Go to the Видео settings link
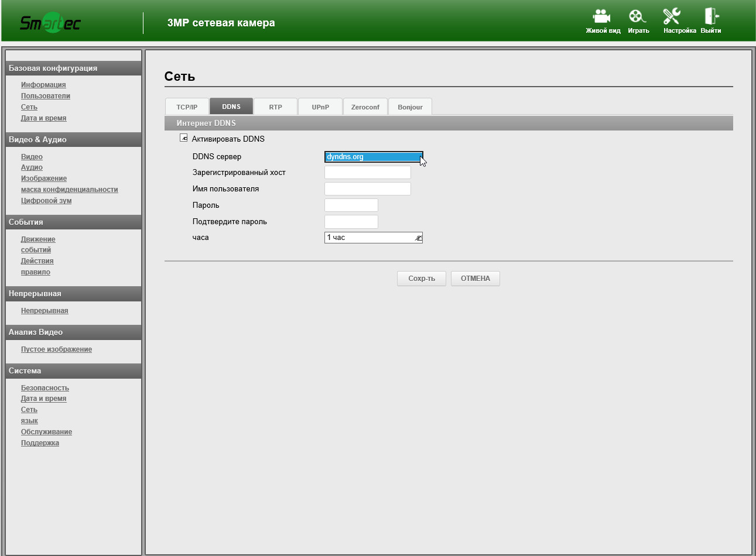 32,157
